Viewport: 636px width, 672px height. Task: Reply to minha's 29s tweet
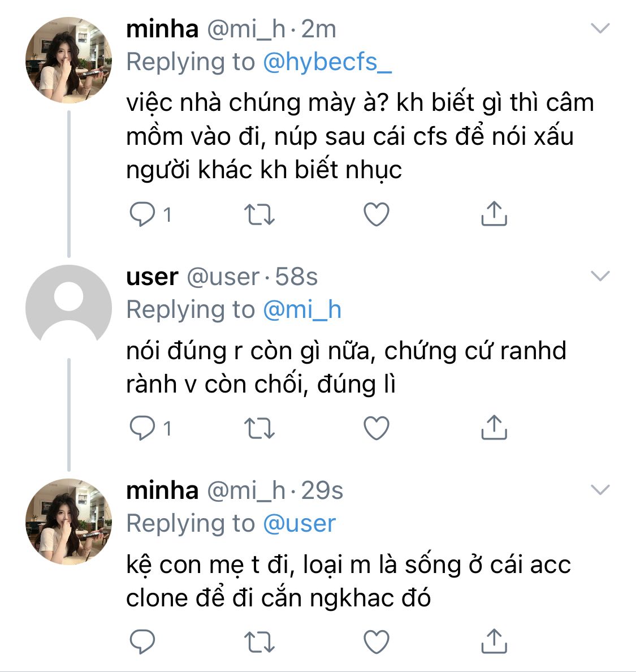(142, 641)
